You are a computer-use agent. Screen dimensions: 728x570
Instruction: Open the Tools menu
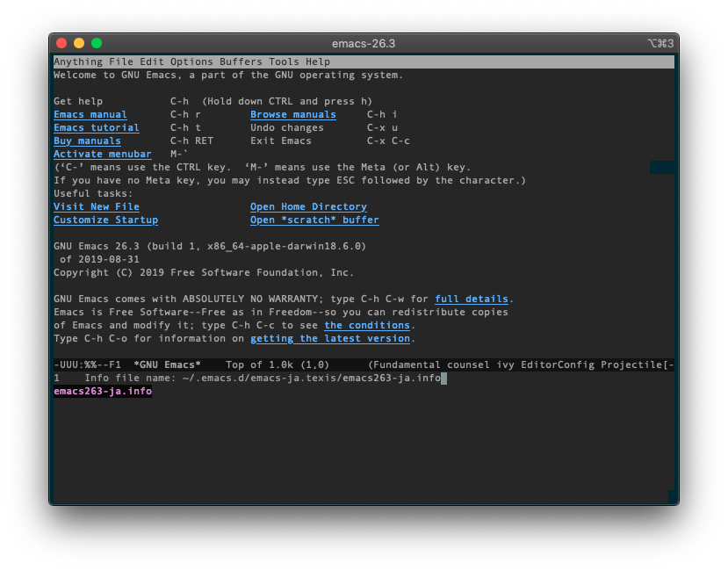[284, 61]
